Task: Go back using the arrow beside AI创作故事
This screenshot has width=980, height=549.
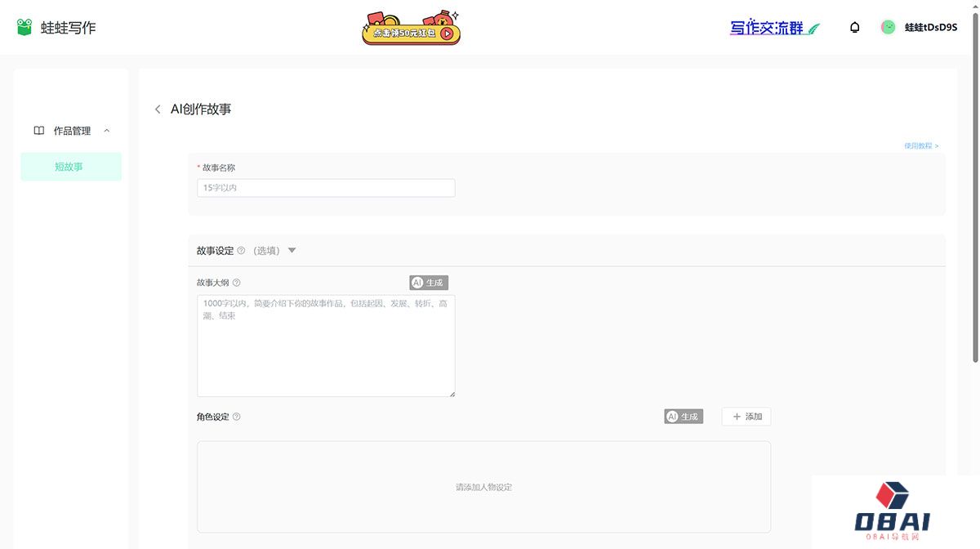Action: pyautogui.click(x=158, y=109)
